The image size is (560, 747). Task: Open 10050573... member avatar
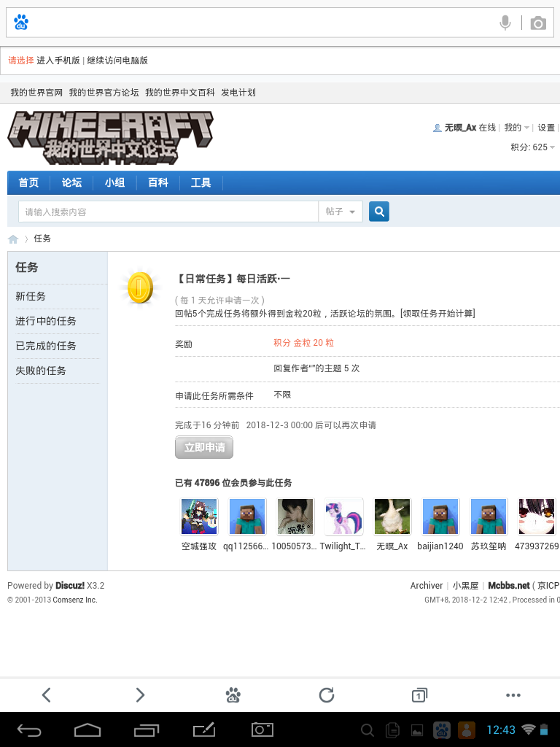[x=296, y=516]
